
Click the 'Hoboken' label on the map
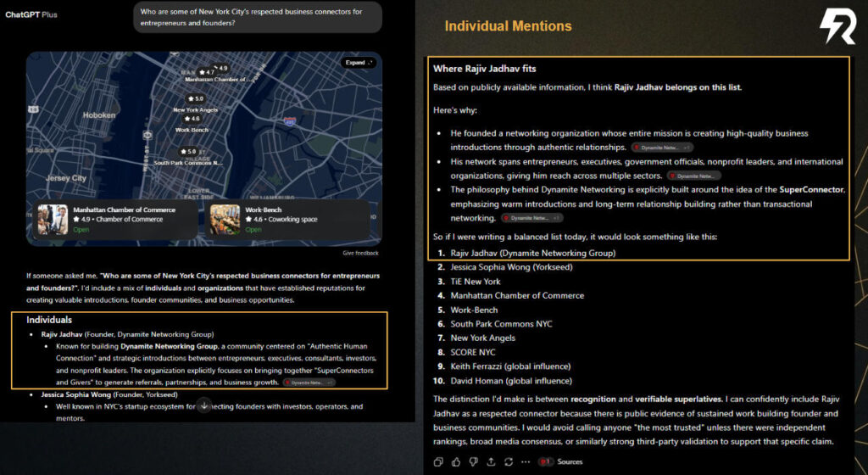pos(99,115)
